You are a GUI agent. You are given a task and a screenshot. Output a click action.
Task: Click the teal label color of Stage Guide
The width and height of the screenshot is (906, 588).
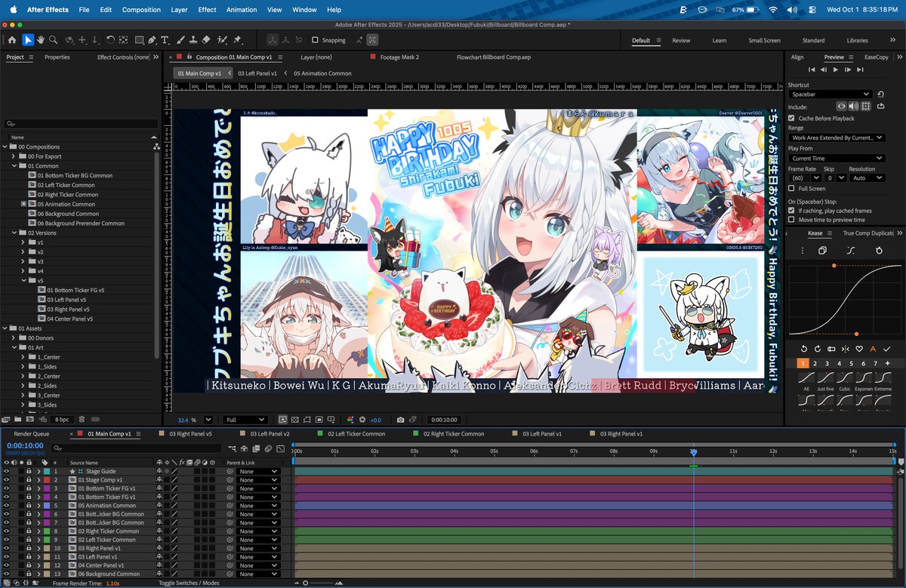[x=47, y=471]
